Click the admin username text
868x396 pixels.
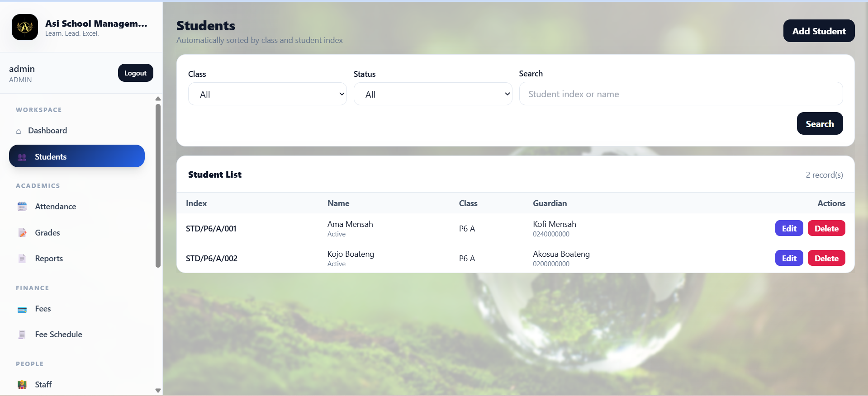click(22, 69)
